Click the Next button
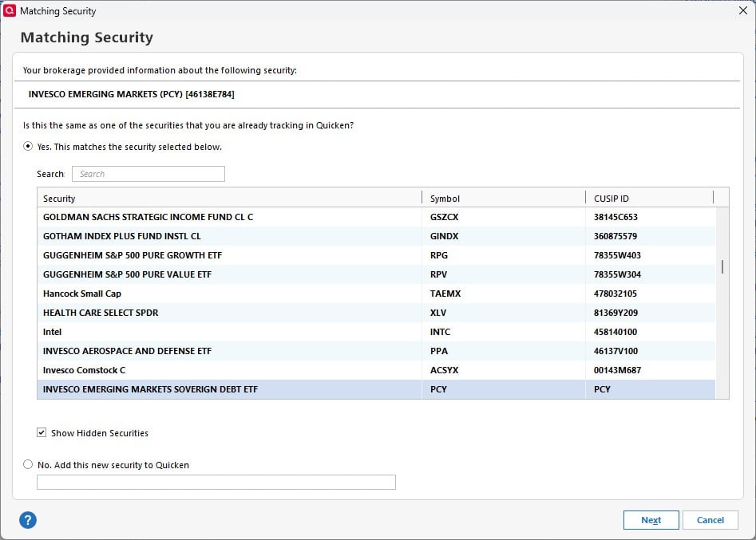This screenshot has height=540, width=756. pos(651,520)
